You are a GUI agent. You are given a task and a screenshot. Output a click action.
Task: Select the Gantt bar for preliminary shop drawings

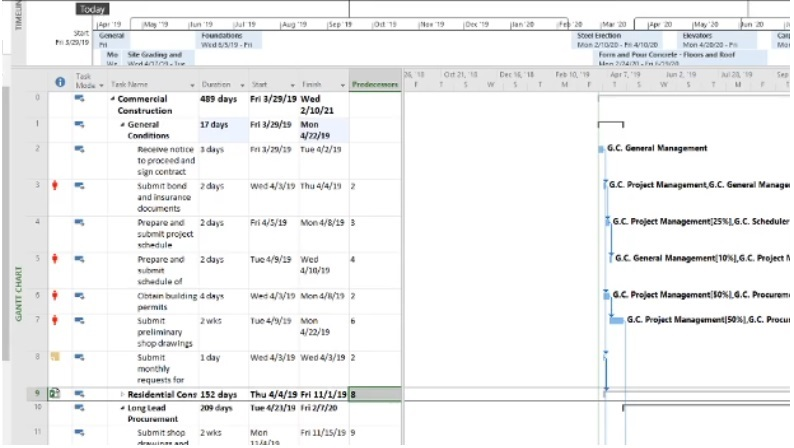617,319
